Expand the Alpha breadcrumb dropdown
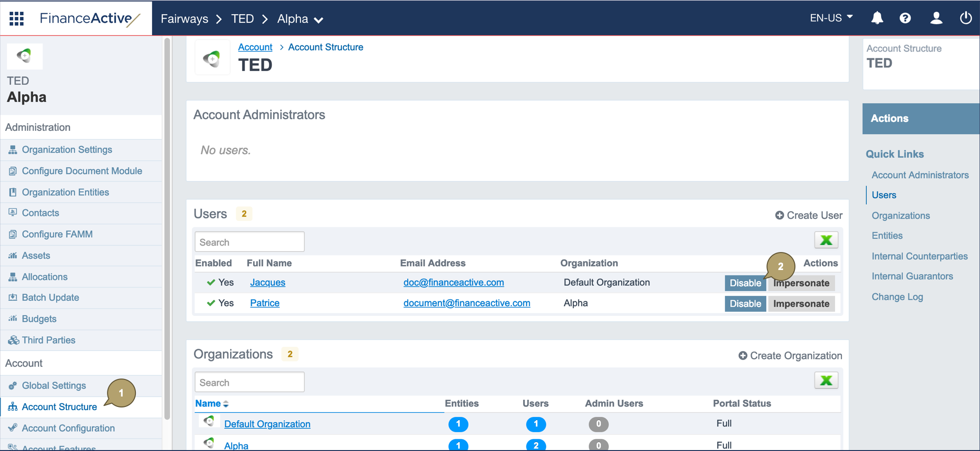 [x=319, y=19]
